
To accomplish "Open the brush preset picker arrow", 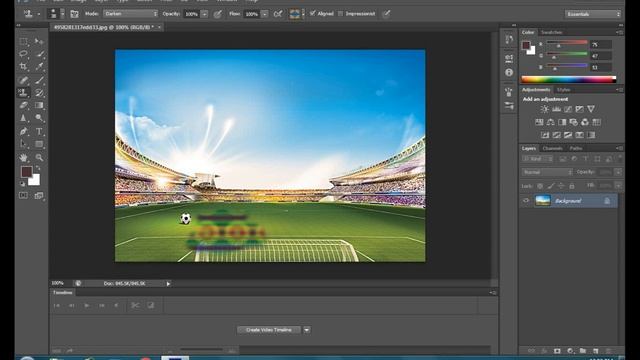I will (62, 14).
